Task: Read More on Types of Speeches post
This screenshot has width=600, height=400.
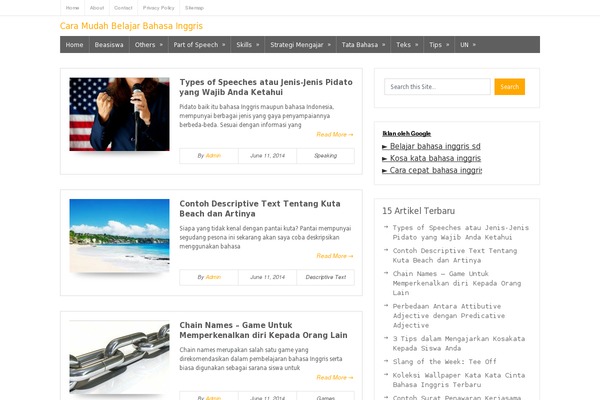Action: click(335, 134)
